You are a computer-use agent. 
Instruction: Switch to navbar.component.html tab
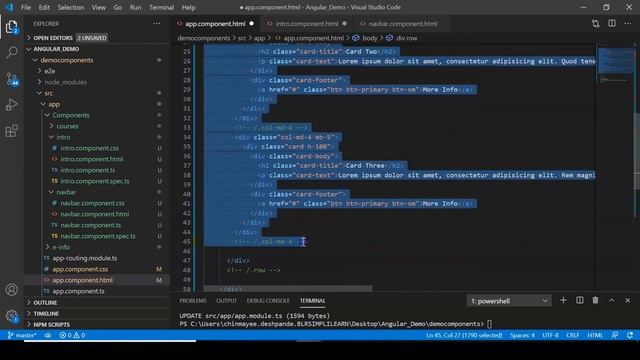tap(402, 24)
